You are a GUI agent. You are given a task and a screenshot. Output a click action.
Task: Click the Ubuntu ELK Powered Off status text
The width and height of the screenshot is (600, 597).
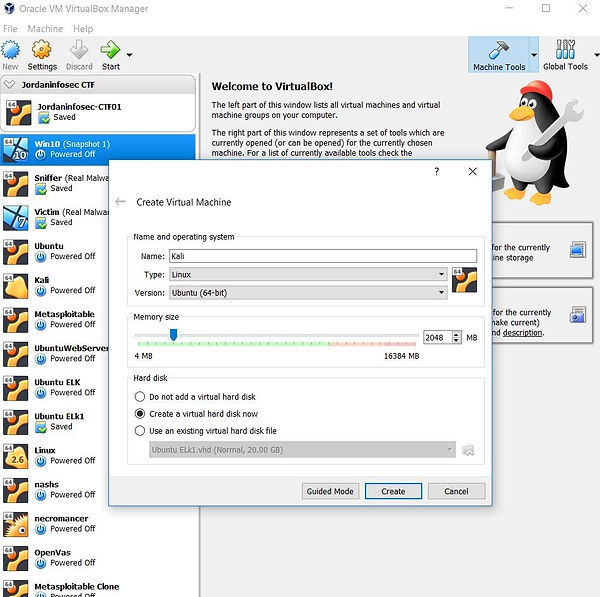tap(73, 392)
